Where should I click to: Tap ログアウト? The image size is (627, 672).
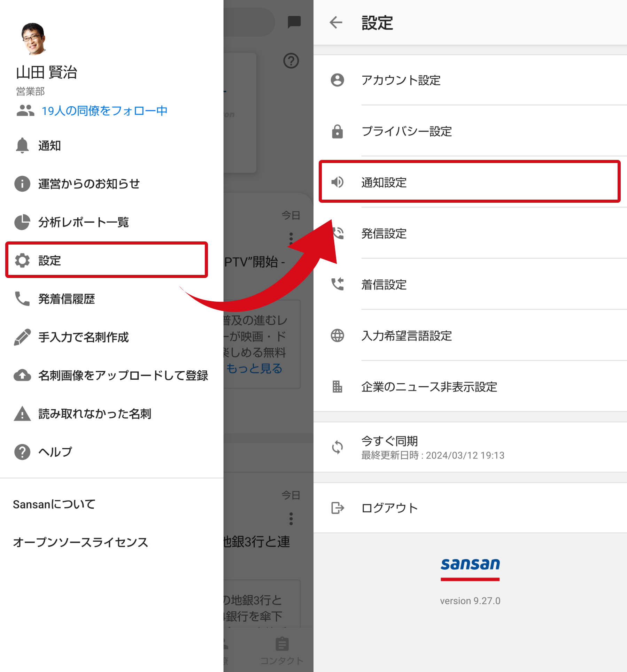point(470,508)
